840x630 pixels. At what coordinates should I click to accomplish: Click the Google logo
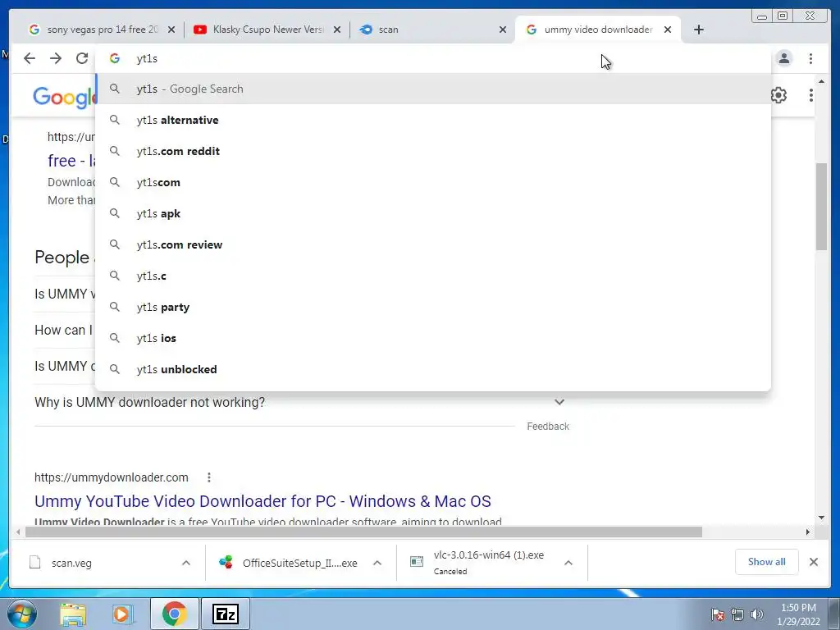(64, 98)
